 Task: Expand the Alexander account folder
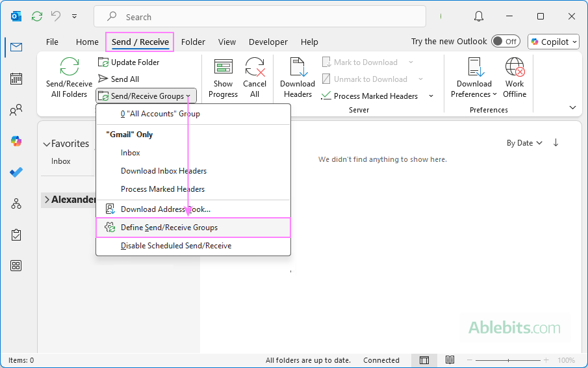click(x=47, y=200)
